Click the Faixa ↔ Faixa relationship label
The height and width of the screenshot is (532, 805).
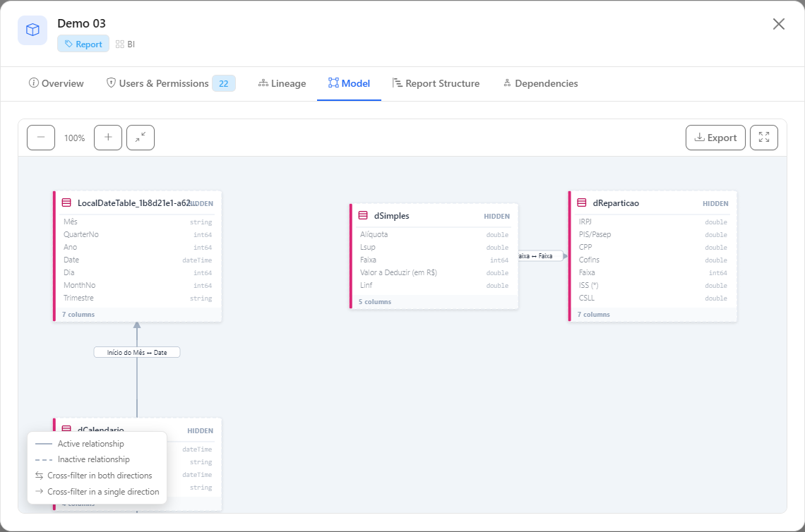point(541,256)
